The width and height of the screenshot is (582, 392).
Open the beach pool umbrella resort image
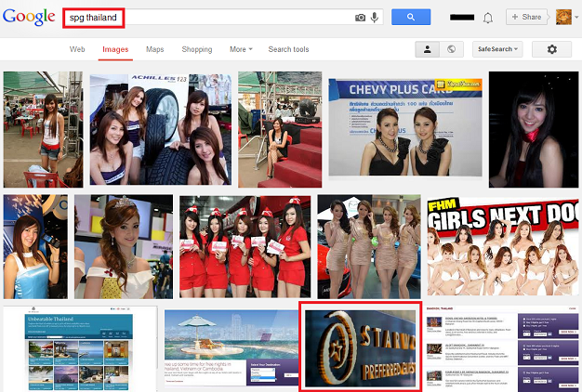tap(231, 348)
